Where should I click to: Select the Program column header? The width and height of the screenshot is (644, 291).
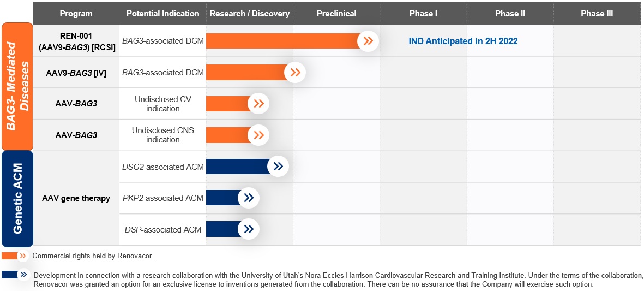76,14
